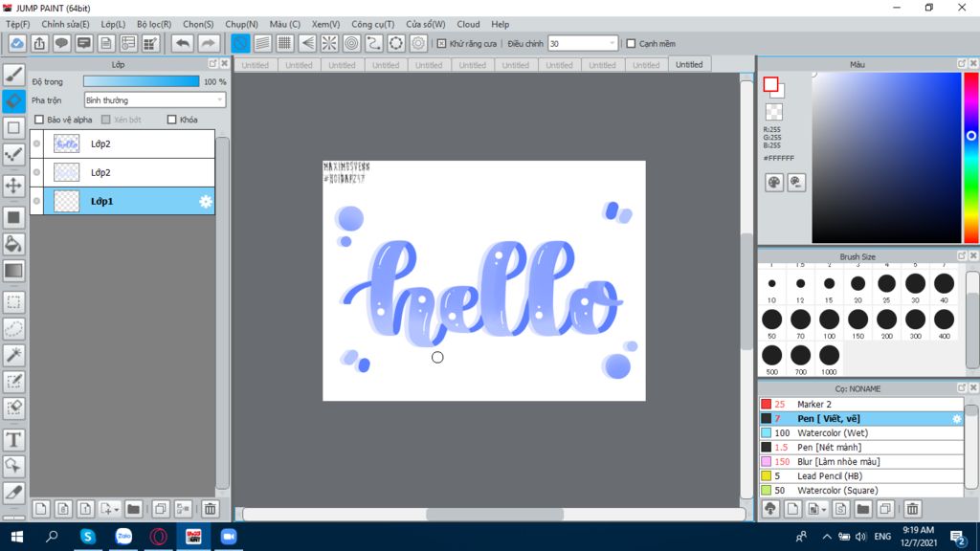Screen dimensions: 980x551
Task: Enable the concentric circle snap
Action: pos(352,44)
